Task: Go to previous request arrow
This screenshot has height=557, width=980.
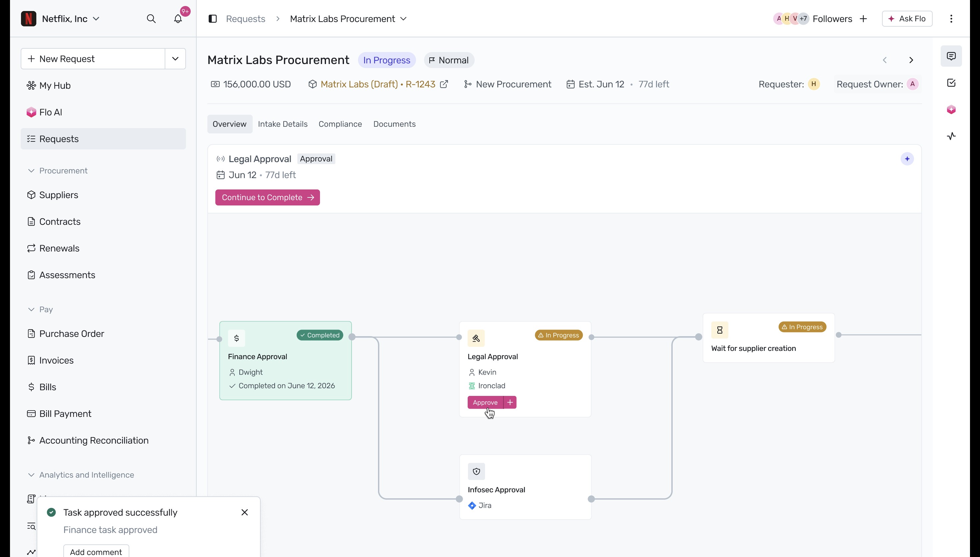Action: click(885, 60)
